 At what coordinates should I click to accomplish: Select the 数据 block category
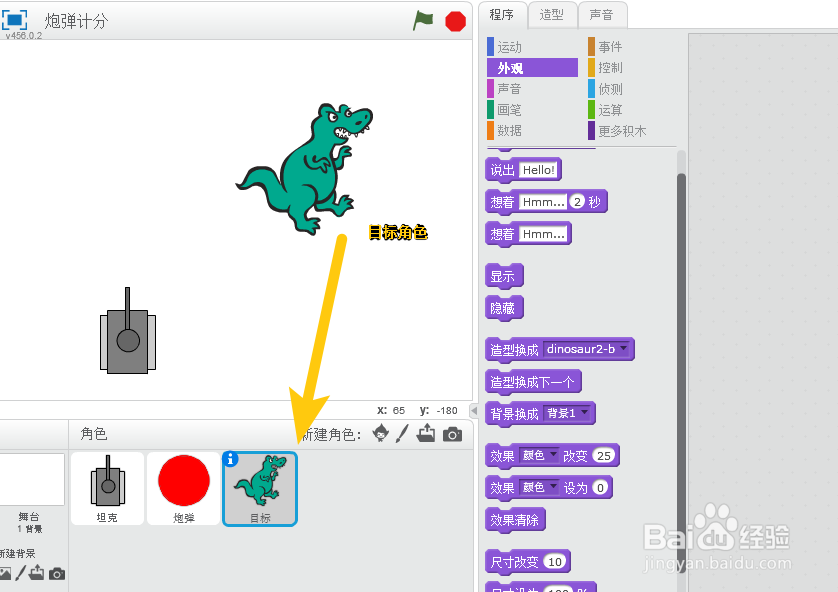532,130
